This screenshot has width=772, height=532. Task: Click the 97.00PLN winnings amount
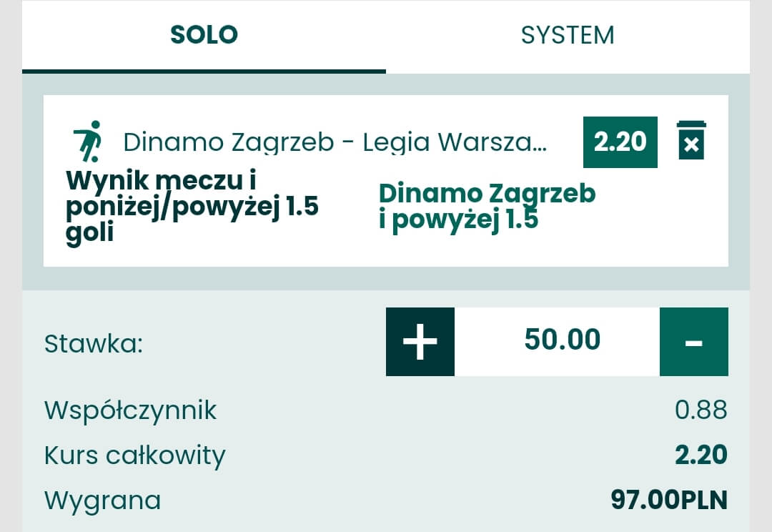click(668, 500)
